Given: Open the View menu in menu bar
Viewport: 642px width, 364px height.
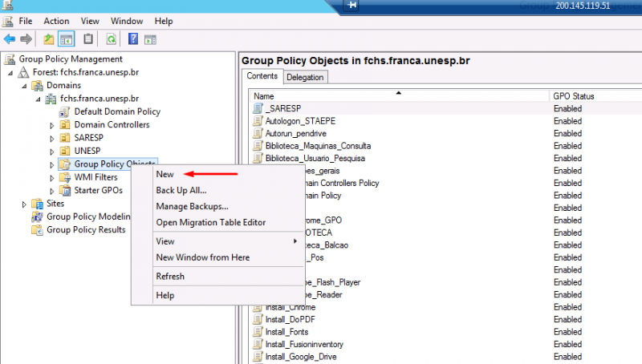Looking at the screenshot, I should [x=90, y=21].
